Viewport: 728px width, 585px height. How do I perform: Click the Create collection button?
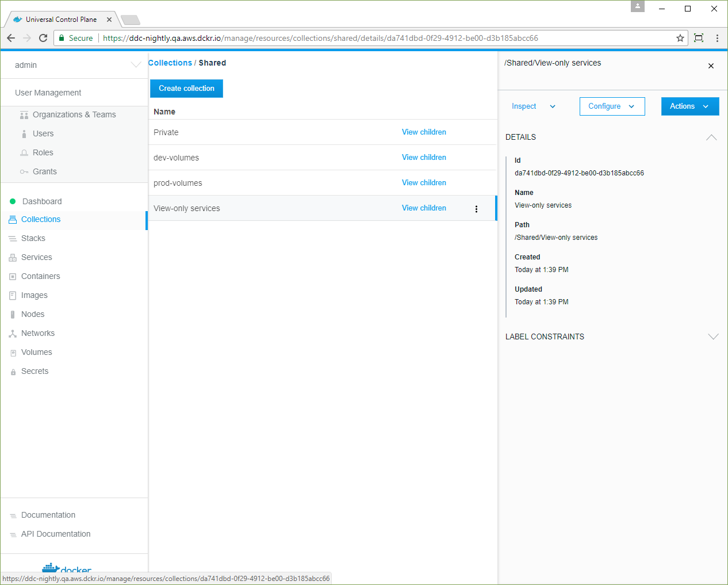pyautogui.click(x=186, y=89)
